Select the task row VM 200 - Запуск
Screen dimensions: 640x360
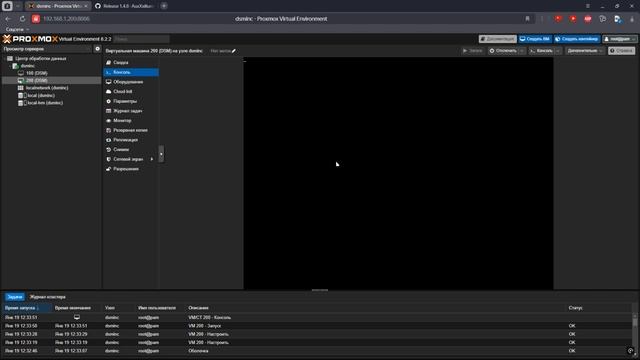[x=317, y=326]
